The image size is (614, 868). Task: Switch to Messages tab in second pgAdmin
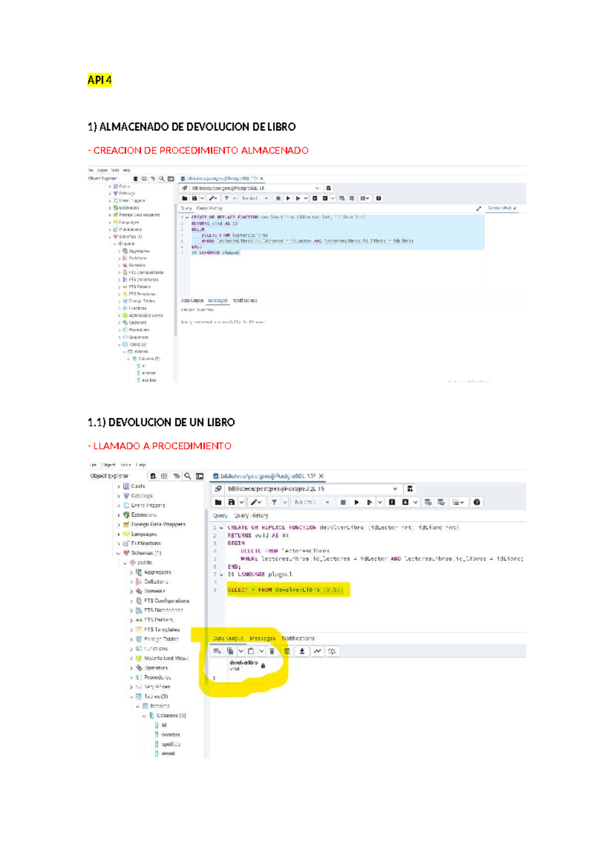pos(262,638)
